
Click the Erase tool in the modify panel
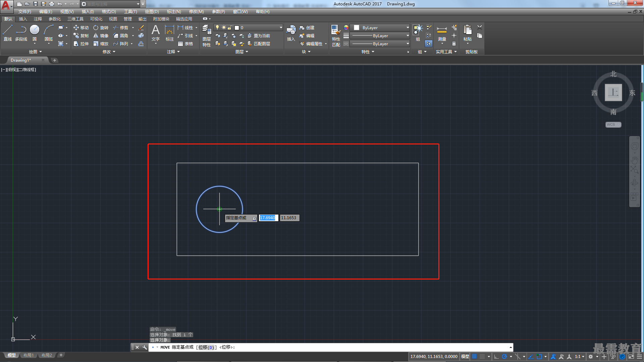[141, 27]
